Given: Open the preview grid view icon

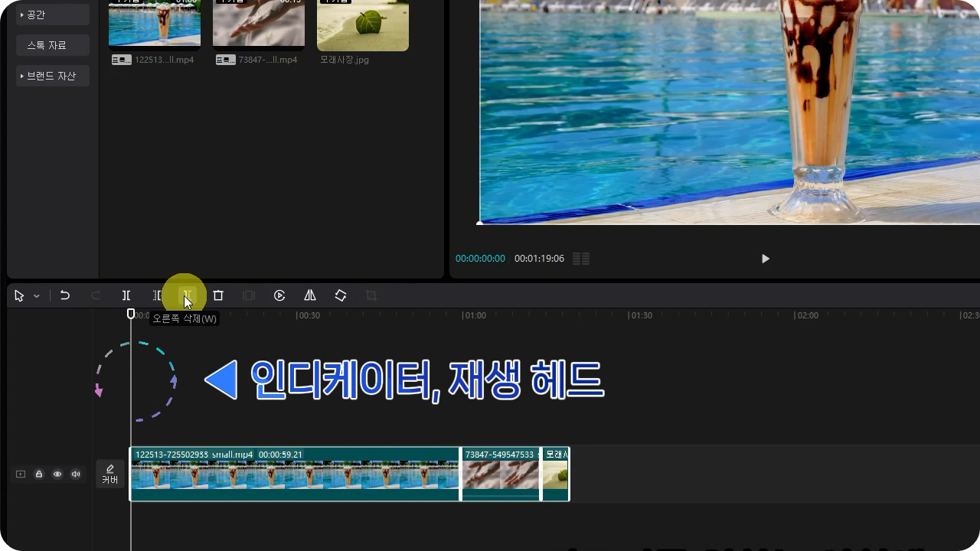Looking at the screenshot, I should click(581, 259).
